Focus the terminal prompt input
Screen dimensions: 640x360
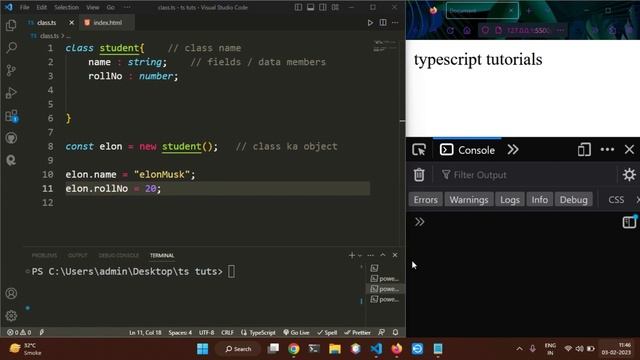[x=231, y=271]
